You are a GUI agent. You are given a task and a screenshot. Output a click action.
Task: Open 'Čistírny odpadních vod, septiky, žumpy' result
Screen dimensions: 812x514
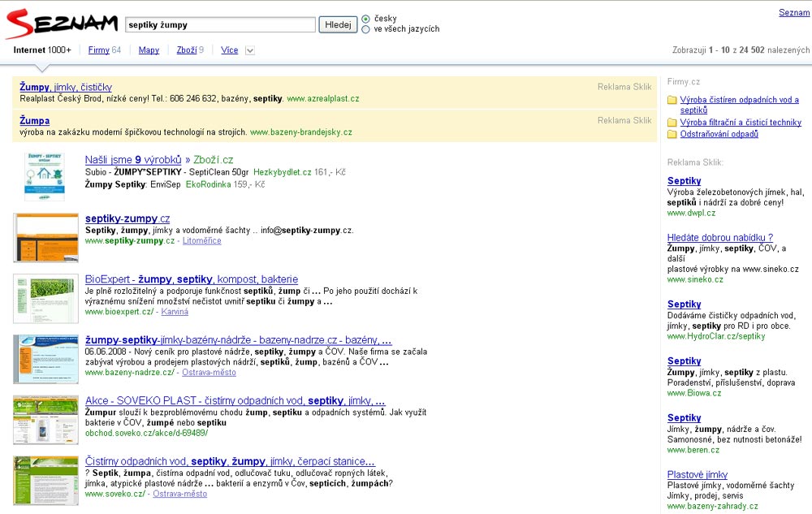pyautogui.click(x=230, y=460)
